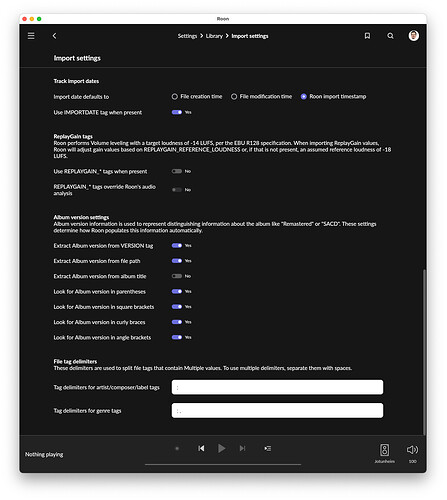
Task: Click the playback progress bar
Action: pos(223,464)
